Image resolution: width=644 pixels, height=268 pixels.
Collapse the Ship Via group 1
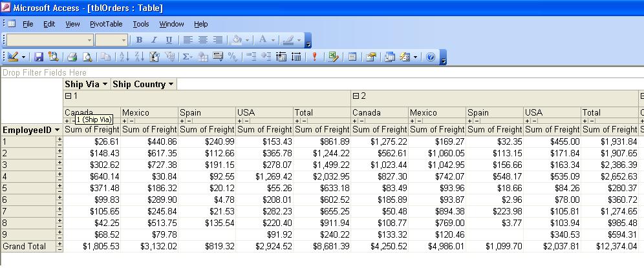68,96
